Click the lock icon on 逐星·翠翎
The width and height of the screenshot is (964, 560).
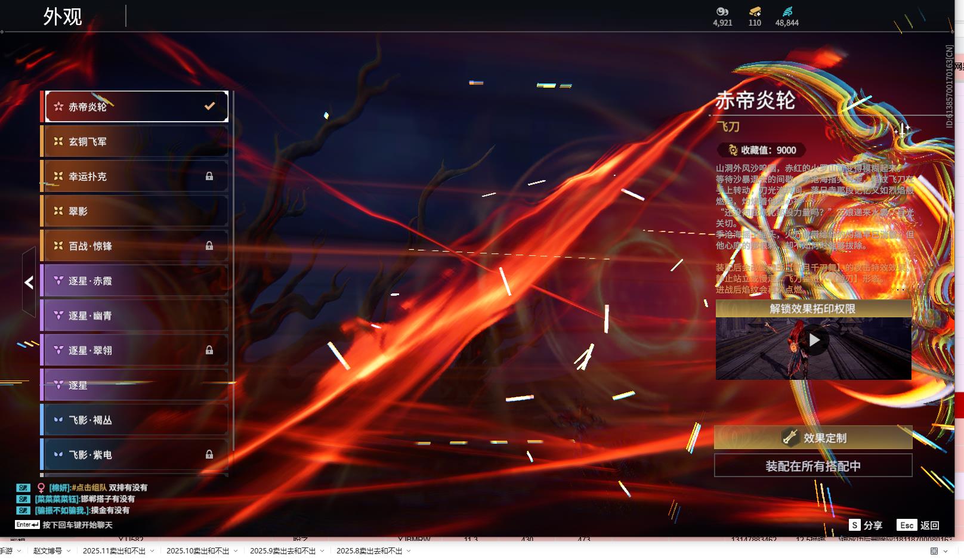point(209,350)
